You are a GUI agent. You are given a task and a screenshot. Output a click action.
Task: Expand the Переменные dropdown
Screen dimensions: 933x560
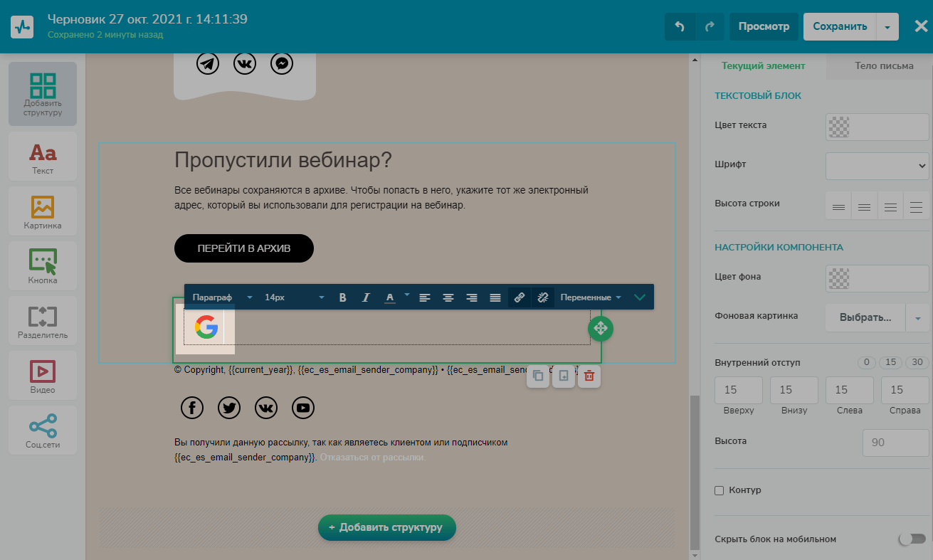tap(591, 297)
